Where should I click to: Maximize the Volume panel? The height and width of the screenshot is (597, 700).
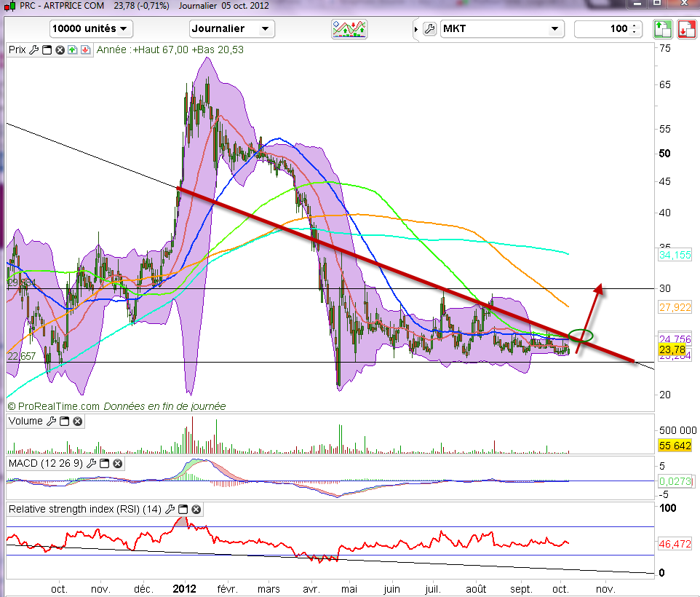pos(64,422)
